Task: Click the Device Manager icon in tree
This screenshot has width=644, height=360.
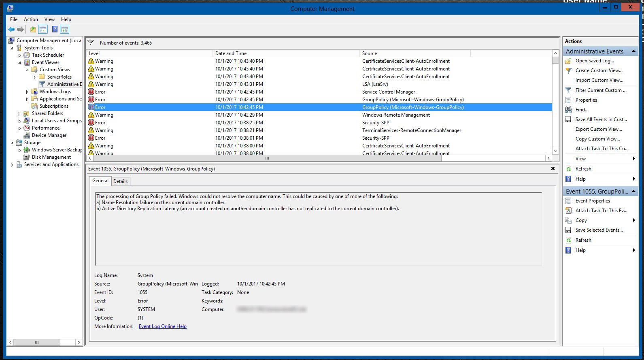Action: click(27, 135)
